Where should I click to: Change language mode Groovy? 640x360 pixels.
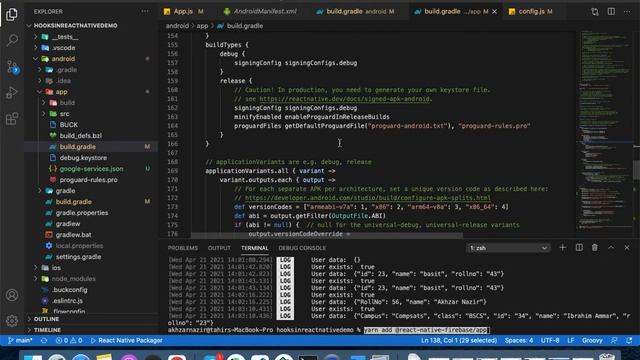click(592, 340)
